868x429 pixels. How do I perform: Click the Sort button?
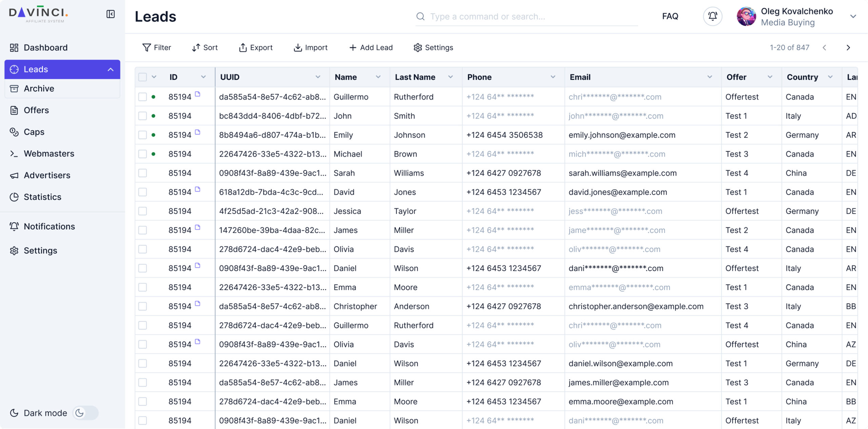click(205, 47)
